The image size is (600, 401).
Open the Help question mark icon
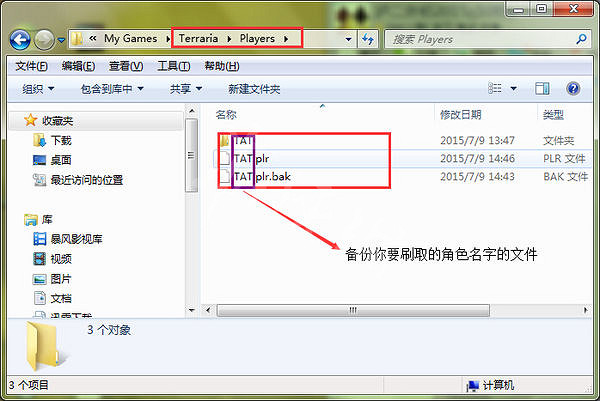tap(573, 89)
